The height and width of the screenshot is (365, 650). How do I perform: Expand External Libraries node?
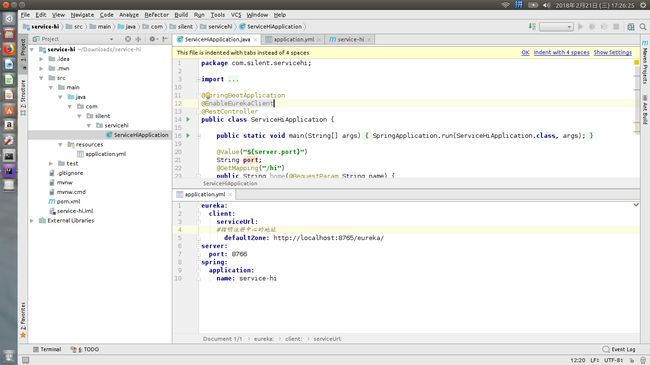pos(32,221)
